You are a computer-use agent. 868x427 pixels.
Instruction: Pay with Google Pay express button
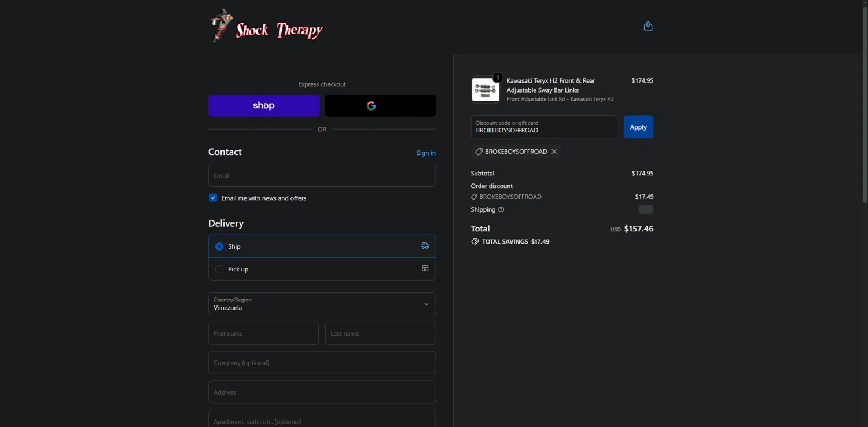(380, 106)
